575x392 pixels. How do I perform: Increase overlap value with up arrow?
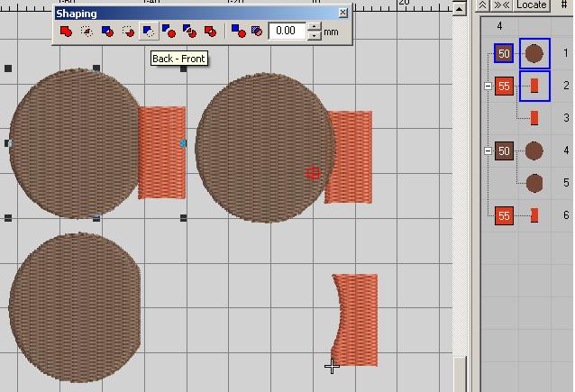click(314, 27)
